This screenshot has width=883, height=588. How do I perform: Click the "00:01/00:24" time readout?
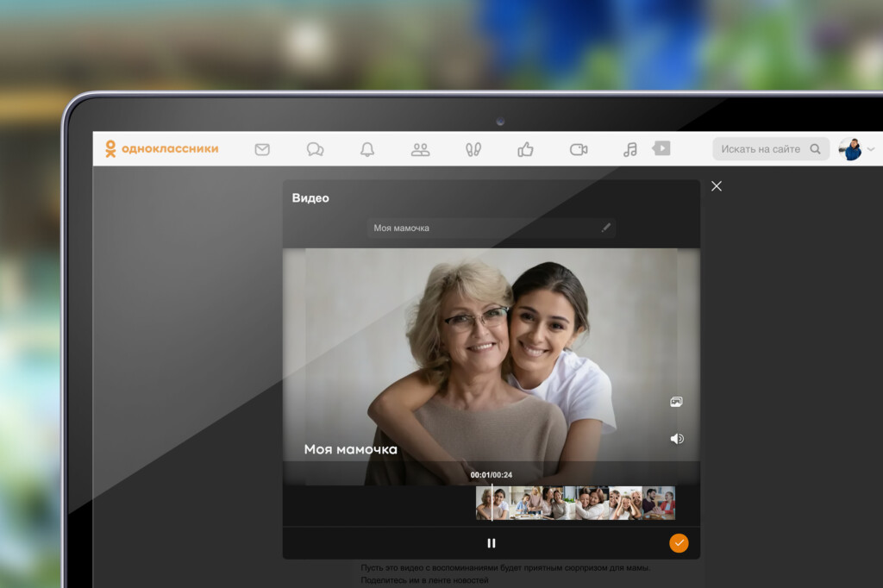point(491,475)
